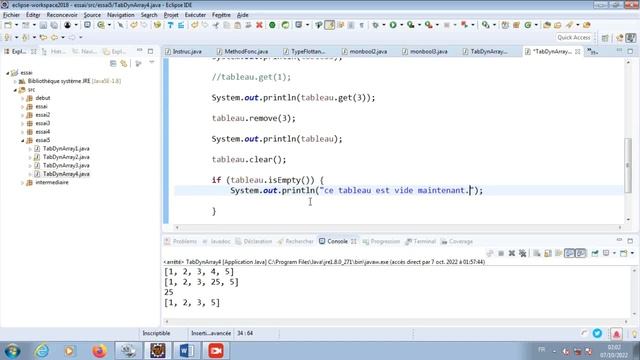This screenshot has height=360, width=640.
Task: Click Remove Launch console icon (X)
Action: pos(512,253)
